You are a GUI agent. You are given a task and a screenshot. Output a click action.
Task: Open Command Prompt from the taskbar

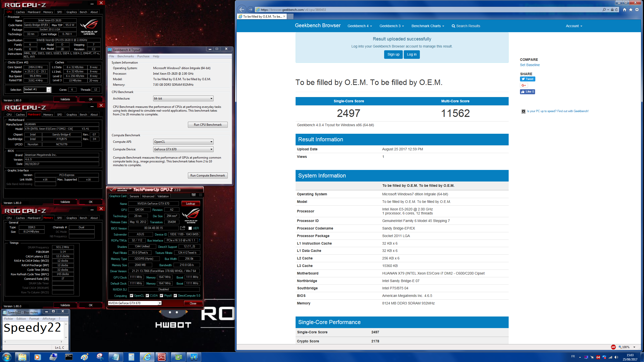(69, 357)
